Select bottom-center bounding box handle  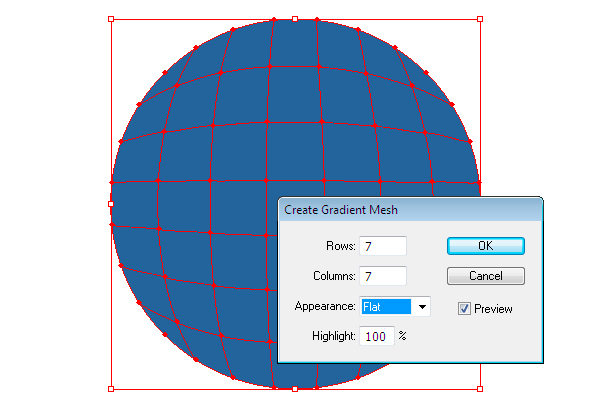point(295,389)
